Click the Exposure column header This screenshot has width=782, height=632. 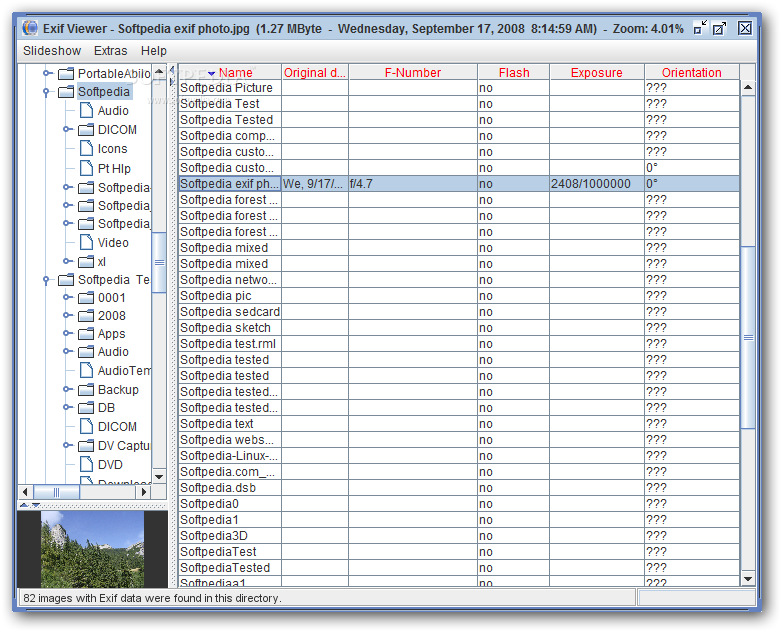click(x=596, y=72)
